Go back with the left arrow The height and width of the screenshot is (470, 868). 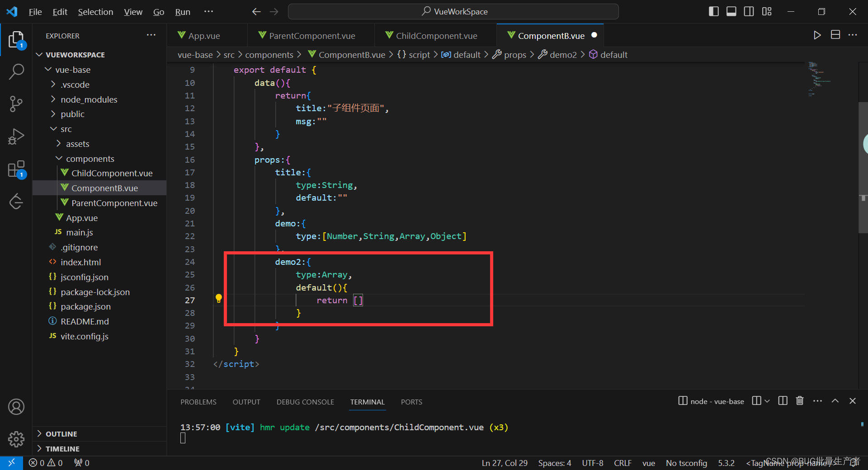(x=256, y=12)
